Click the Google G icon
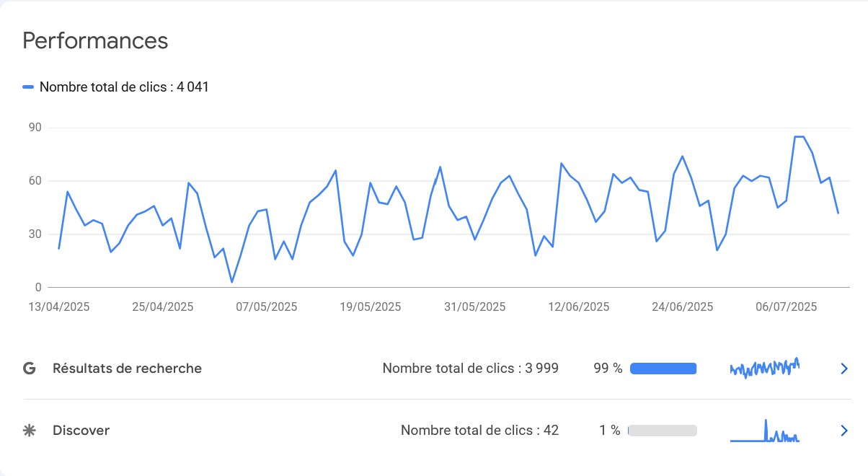The width and height of the screenshot is (868, 476). pos(30,369)
